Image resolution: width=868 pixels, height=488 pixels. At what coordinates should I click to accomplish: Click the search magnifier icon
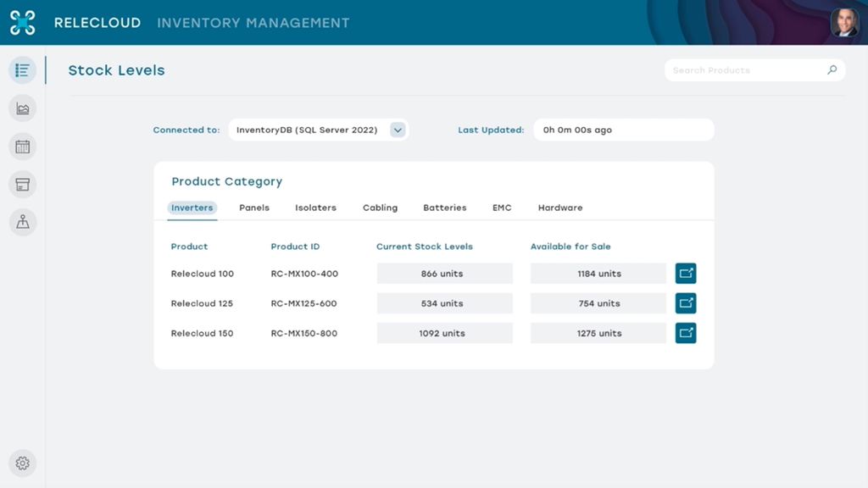pos(832,69)
